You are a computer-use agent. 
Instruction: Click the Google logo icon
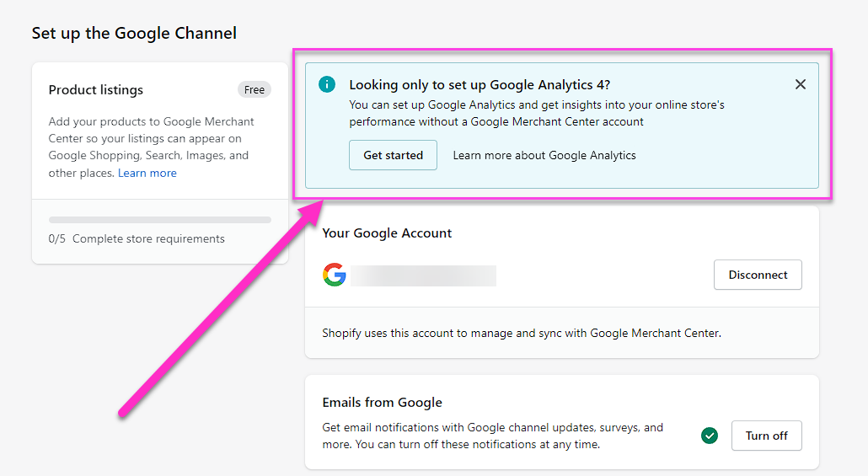pos(335,275)
